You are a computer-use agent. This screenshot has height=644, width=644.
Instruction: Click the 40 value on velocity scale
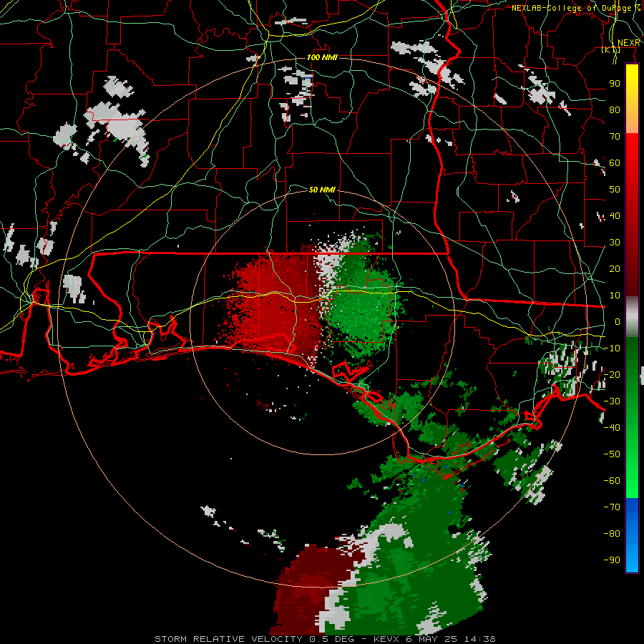(x=615, y=215)
